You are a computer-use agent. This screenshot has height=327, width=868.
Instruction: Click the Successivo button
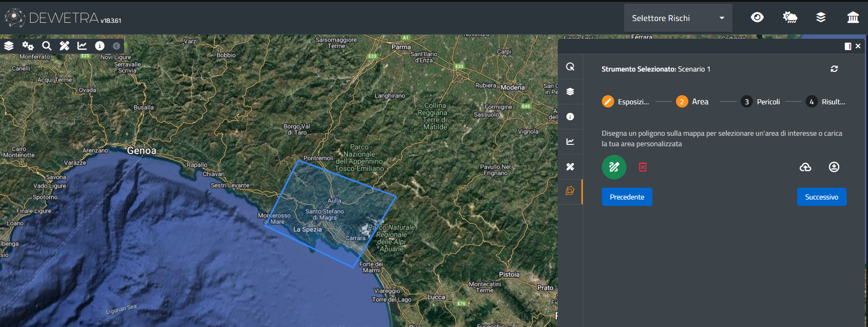click(x=821, y=197)
